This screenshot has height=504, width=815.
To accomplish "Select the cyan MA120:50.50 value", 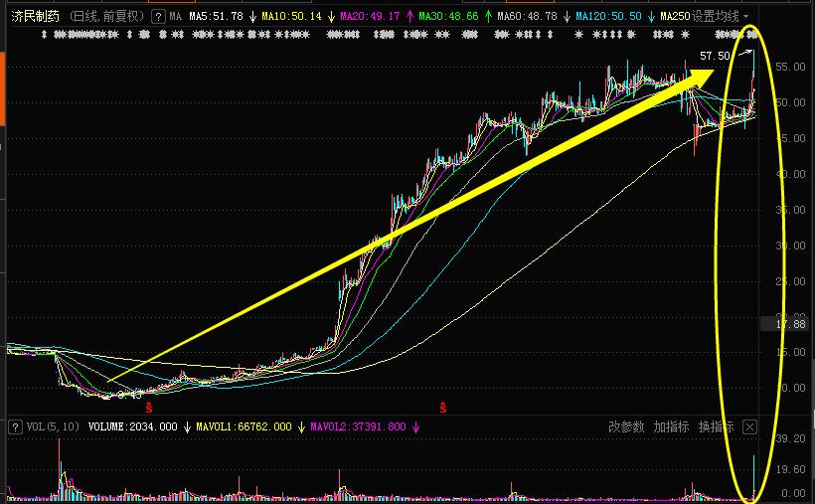I will [608, 17].
